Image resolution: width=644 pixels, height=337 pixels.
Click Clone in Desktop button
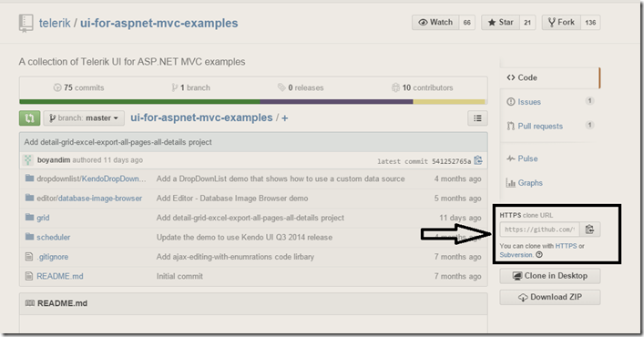point(550,276)
